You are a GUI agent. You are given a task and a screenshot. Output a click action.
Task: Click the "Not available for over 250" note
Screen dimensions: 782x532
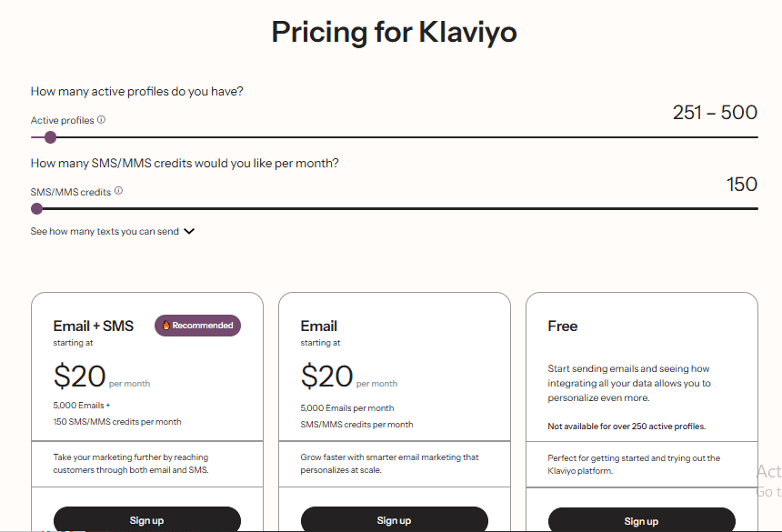click(x=627, y=426)
